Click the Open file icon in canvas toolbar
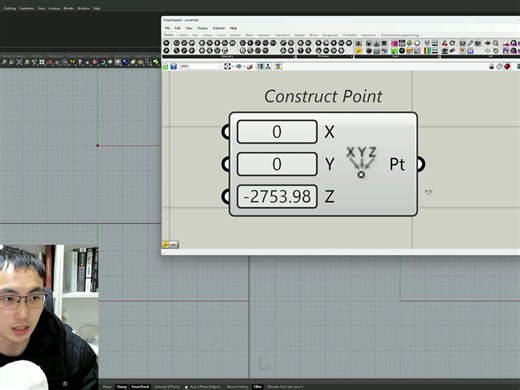 pos(166,67)
